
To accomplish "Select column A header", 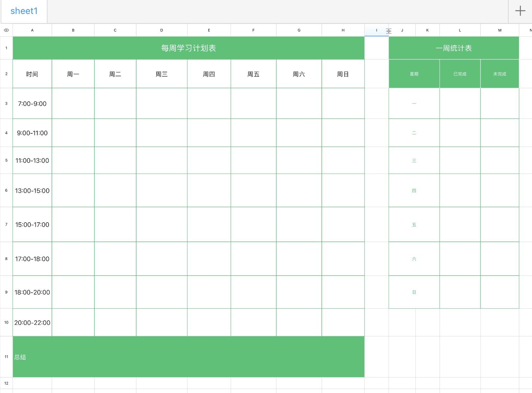I will [x=32, y=30].
